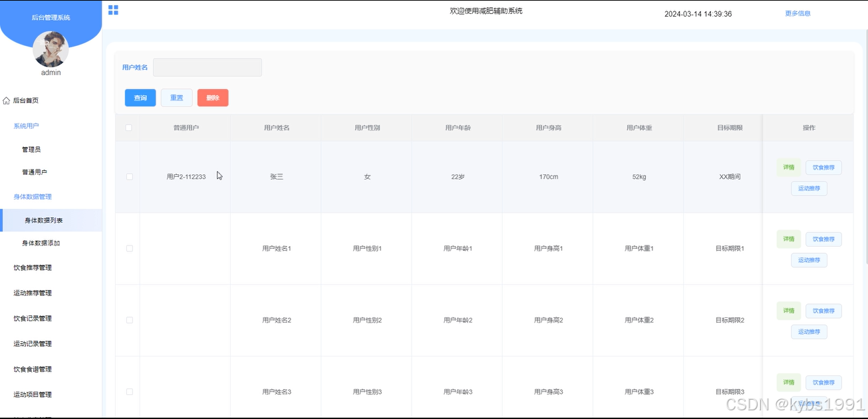The width and height of the screenshot is (868, 419).
Task: Click the red 删除 button
Action: (213, 98)
